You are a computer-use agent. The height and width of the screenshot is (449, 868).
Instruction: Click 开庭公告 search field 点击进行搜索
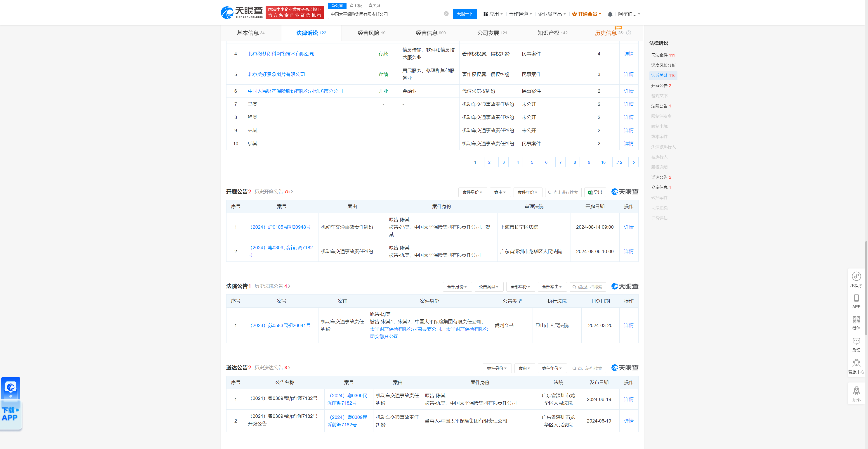coord(563,192)
